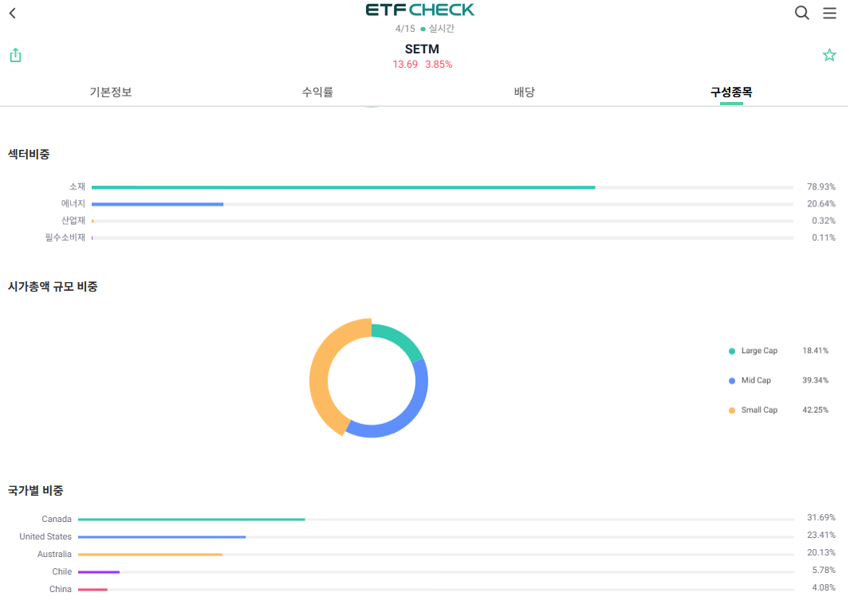The width and height of the screenshot is (858, 616).
Task: Click the Large Cap legend dot
Action: click(732, 351)
